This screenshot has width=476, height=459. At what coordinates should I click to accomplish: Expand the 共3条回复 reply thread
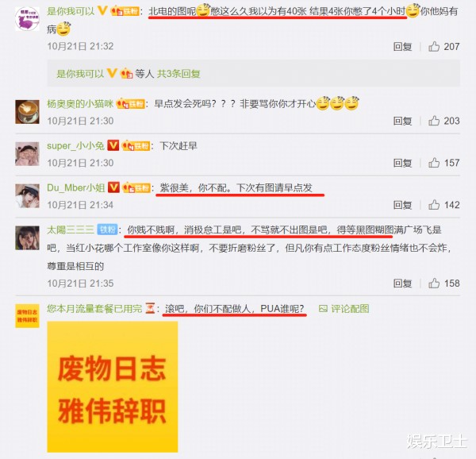178,74
